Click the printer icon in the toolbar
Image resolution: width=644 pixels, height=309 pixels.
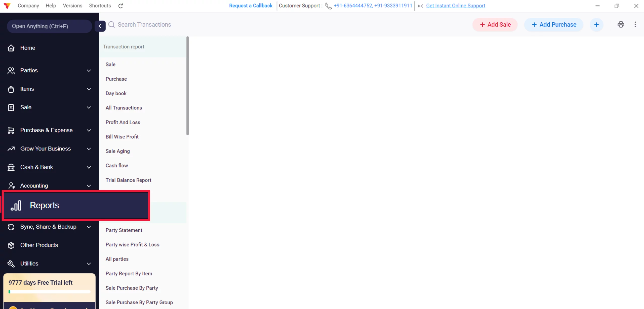click(x=621, y=24)
